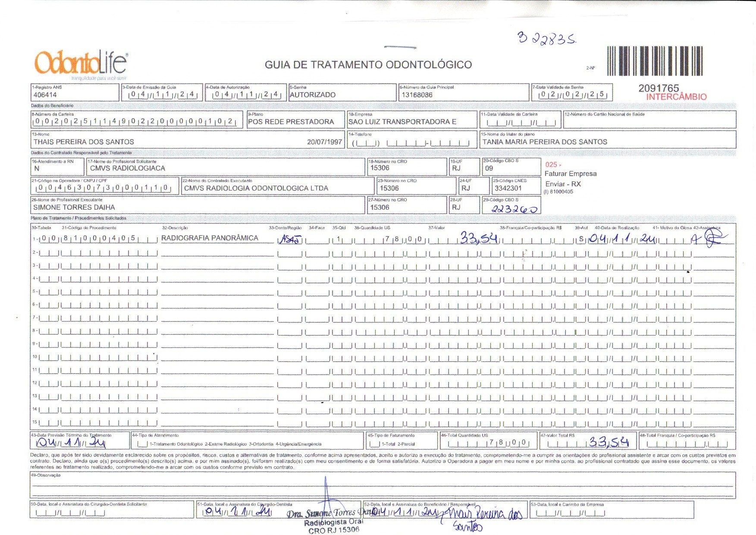756x535 pixels.
Task: Click the CRO number in field 18
Action: (380, 168)
